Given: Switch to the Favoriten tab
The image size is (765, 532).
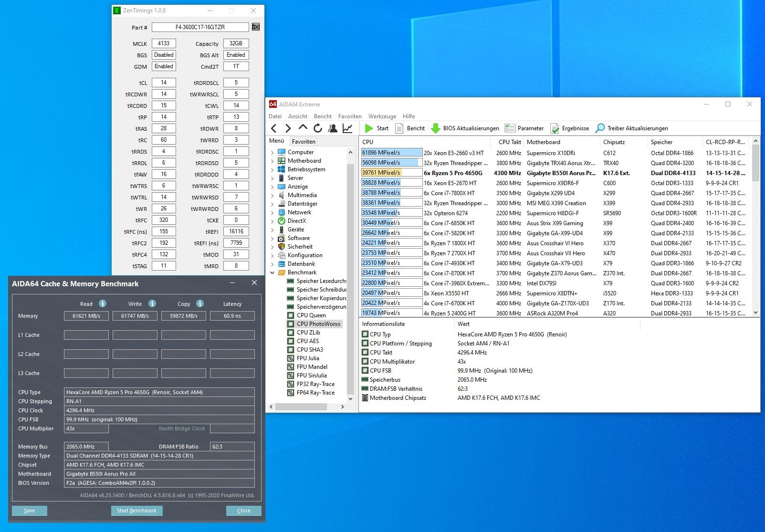Looking at the screenshot, I should 304,142.
